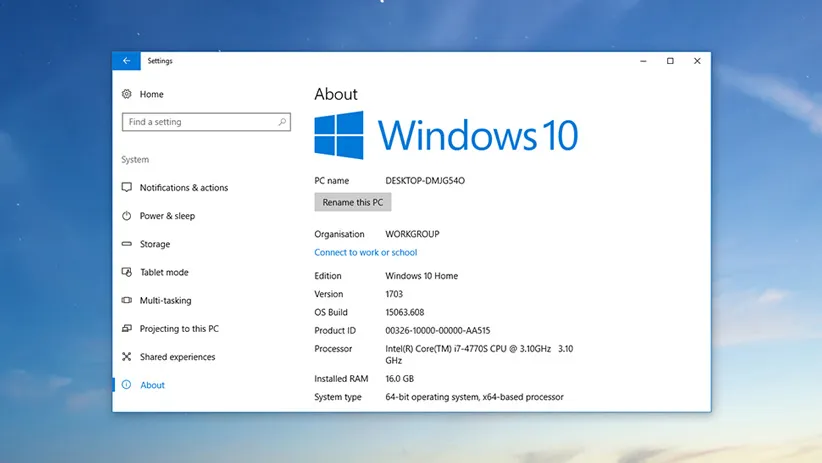Click the back arrow in the title bar
This screenshot has width=822, height=463.
pos(126,61)
